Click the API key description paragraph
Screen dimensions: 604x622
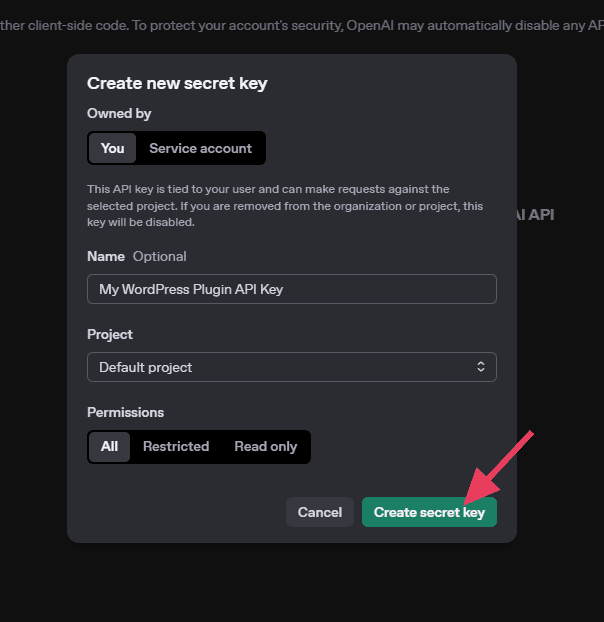tap(285, 205)
